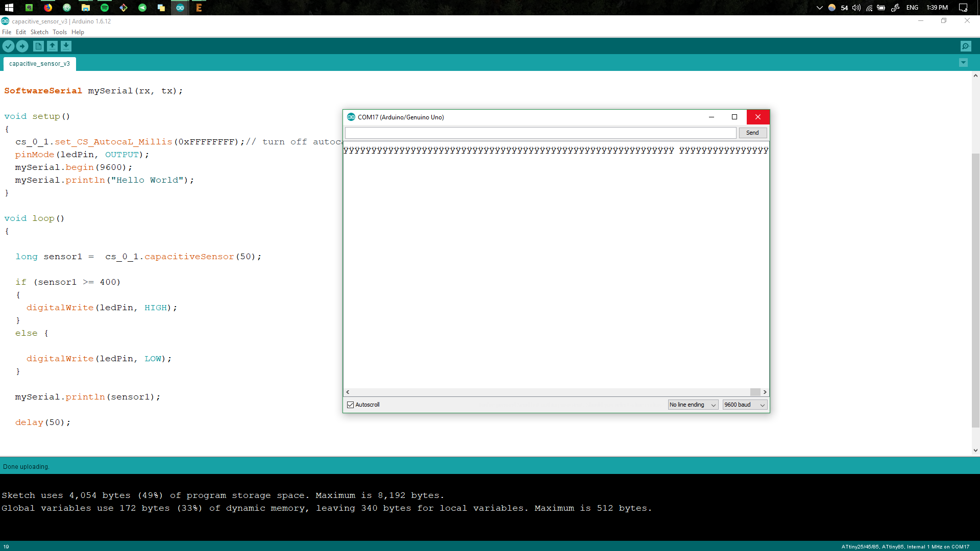The height and width of the screenshot is (551, 980).
Task: Save the sketch with the down-arrow Save icon
Action: pos(66,46)
